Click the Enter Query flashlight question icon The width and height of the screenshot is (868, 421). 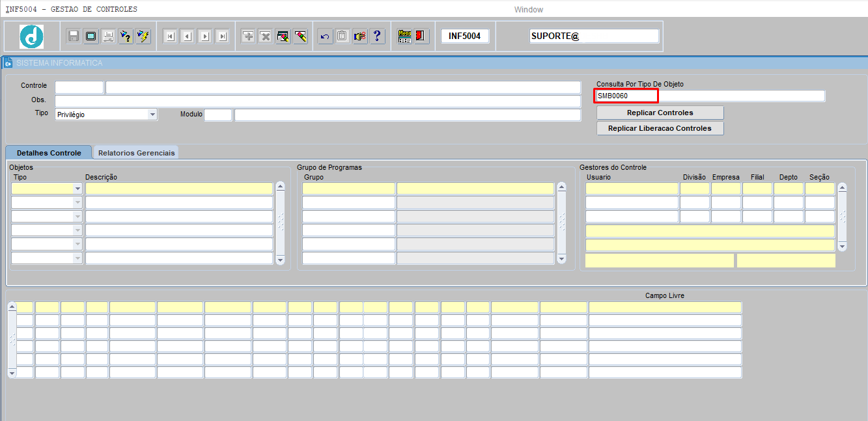coord(126,36)
